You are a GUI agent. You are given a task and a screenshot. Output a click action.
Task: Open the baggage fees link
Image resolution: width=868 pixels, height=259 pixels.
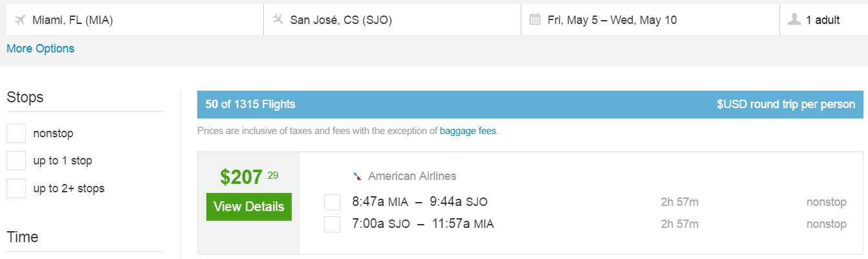tap(468, 131)
